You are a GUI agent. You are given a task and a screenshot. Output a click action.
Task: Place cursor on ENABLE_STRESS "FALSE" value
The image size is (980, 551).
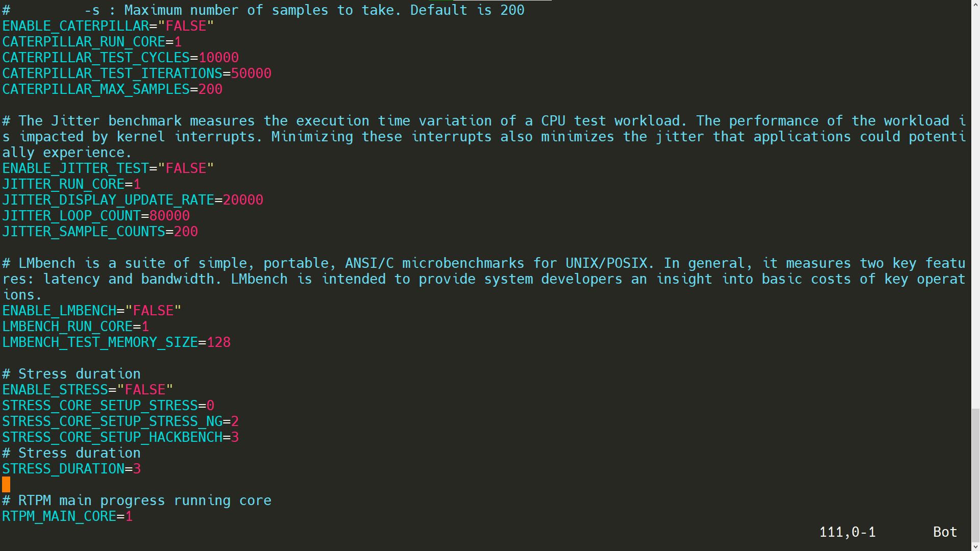145,390
